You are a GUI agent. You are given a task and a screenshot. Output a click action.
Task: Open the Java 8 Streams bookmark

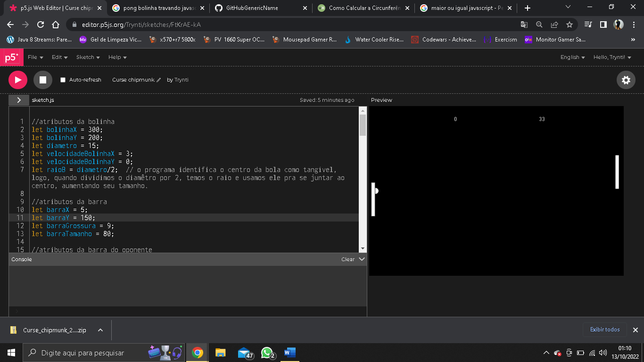click(x=39, y=40)
